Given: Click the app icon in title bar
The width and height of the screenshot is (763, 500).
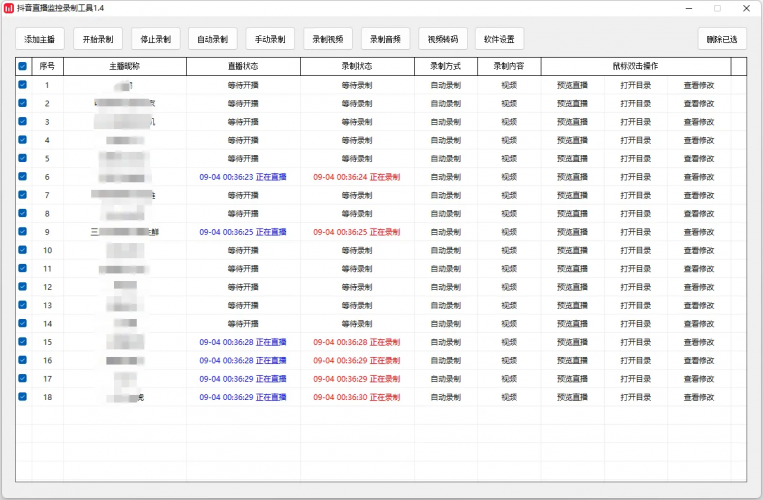Looking at the screenshot, I should tap(8, 8).
